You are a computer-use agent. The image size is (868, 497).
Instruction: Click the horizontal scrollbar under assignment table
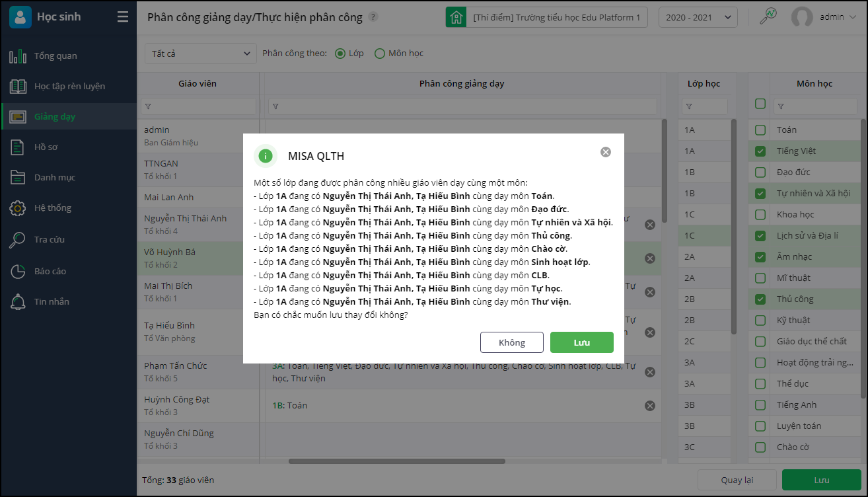click(x=396, y=461)
